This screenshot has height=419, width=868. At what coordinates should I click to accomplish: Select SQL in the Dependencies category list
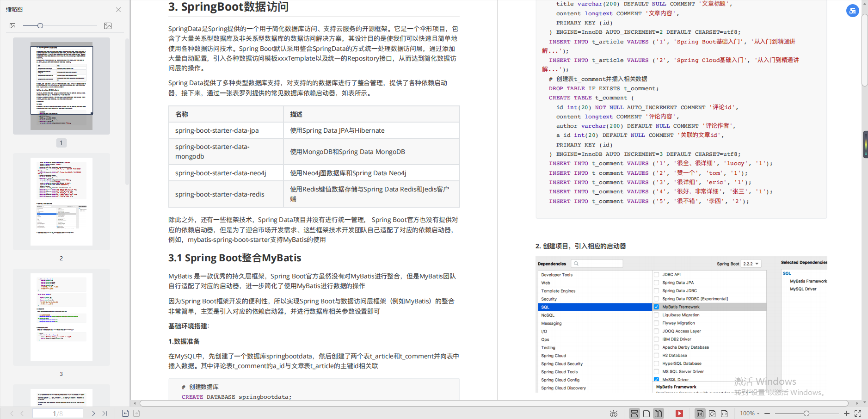(x=595, y=307)
